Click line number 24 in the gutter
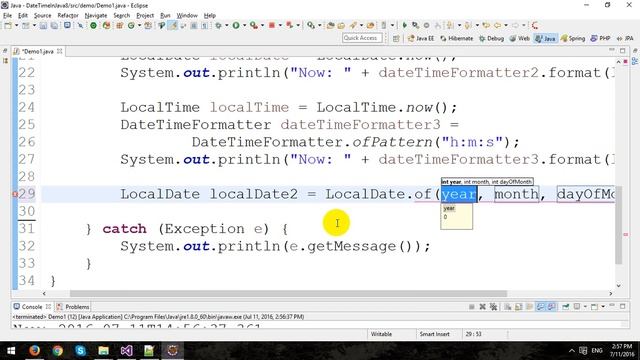The height and width of the screenshot is (360, 640). [27, 107]
